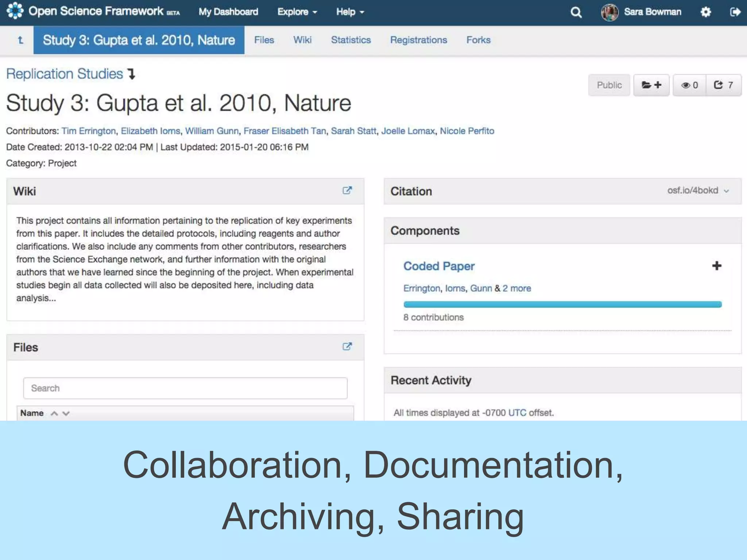
Task: Expand the Citation osf.io/4bokd dropdown
Action: (698, 190)
